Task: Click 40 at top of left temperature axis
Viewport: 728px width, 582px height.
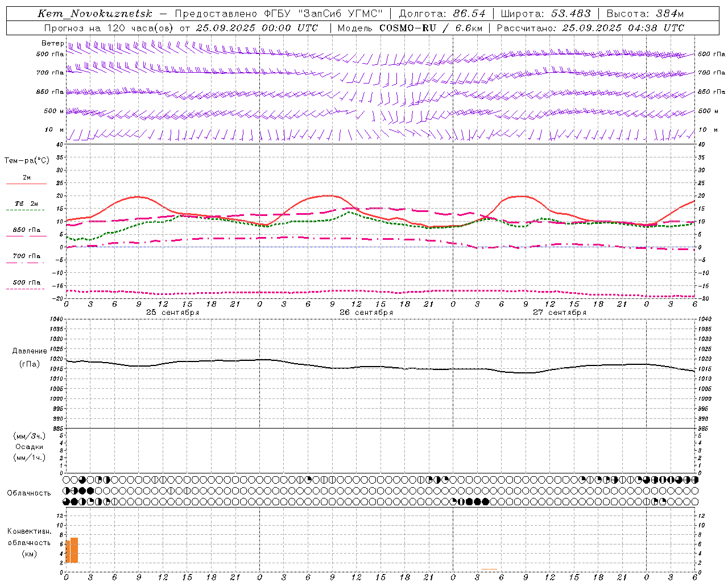Action: click(x=60, y=144)
